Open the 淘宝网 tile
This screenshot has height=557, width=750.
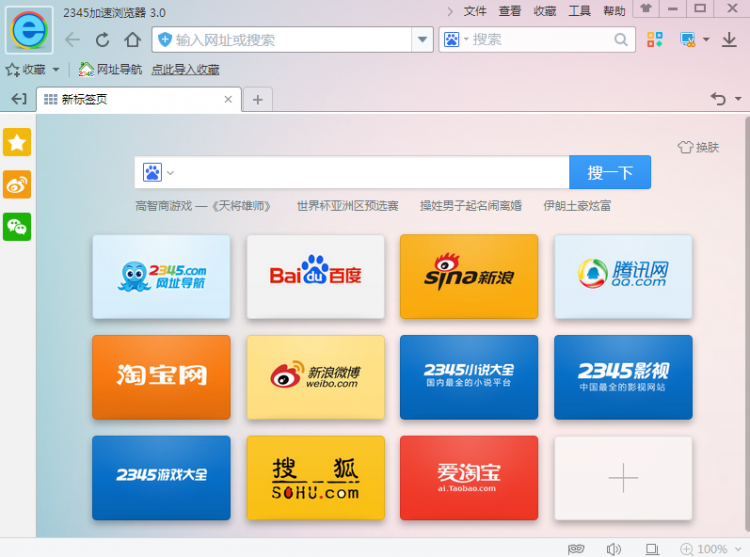[x=161, y=377]
